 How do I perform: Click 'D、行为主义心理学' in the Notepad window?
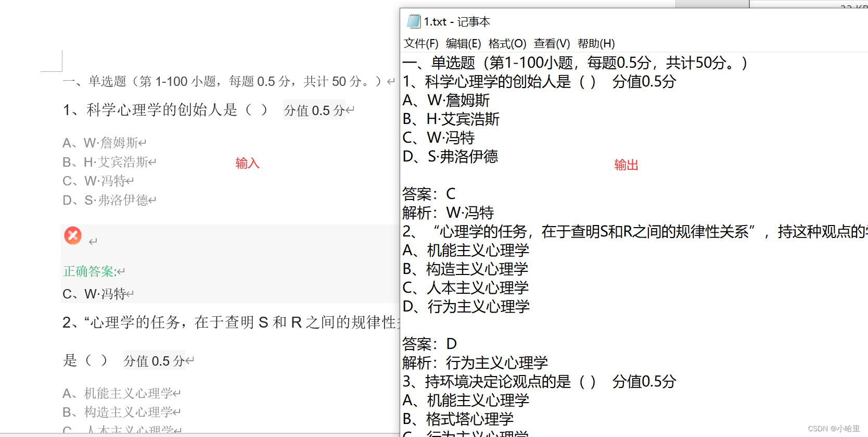click(466, 306)
